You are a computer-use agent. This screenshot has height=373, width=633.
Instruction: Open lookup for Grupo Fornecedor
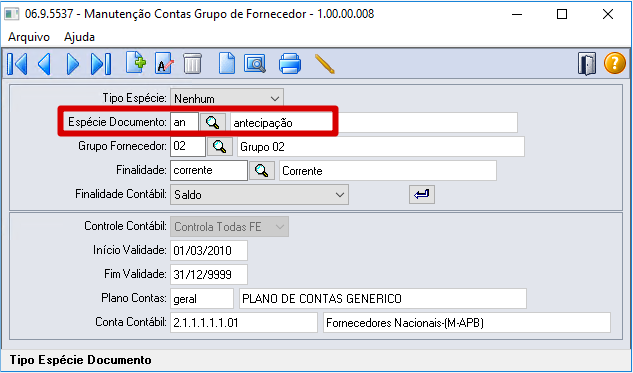pyautogui.click(x=220, y=146)
